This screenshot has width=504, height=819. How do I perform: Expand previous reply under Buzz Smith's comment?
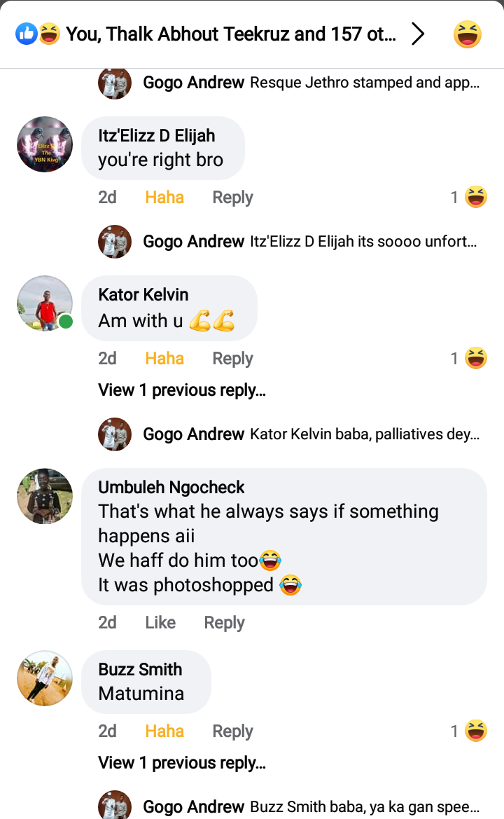[182, 763]
